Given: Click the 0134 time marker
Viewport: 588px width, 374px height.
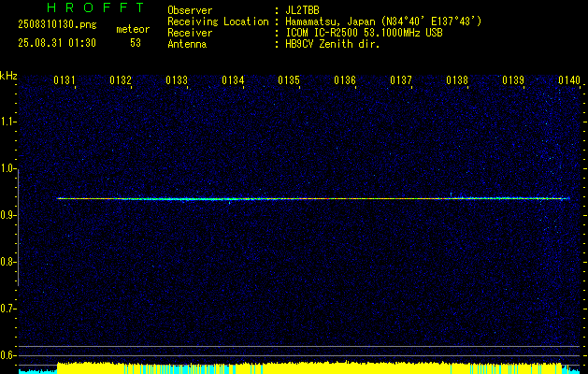Looking at the screenshot, I should point(233,80).
